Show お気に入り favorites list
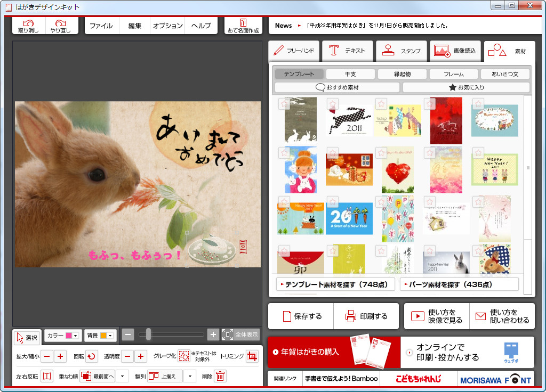The height and width of the screenshot is (392, 546). pyautogui.click(x=466, y=87)
